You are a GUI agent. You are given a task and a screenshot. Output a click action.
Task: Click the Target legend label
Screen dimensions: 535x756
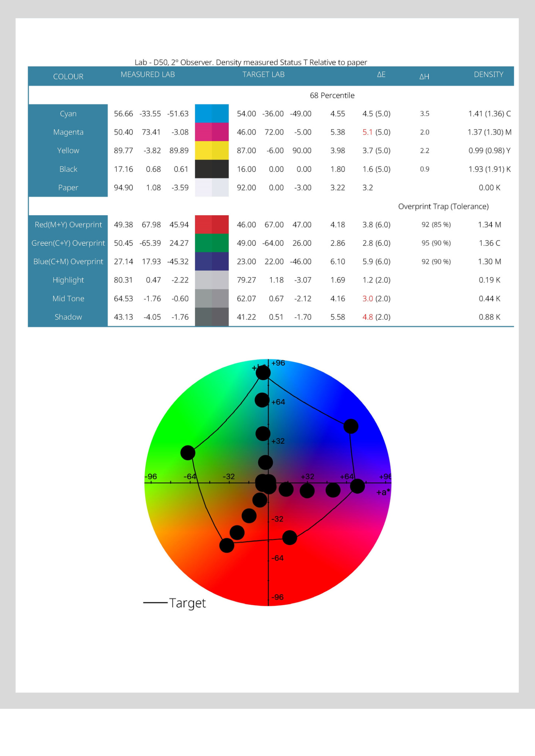coord(187,603)
